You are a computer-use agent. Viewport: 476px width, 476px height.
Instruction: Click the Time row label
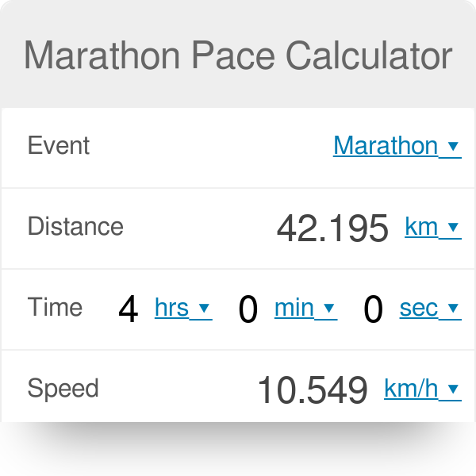55,308
